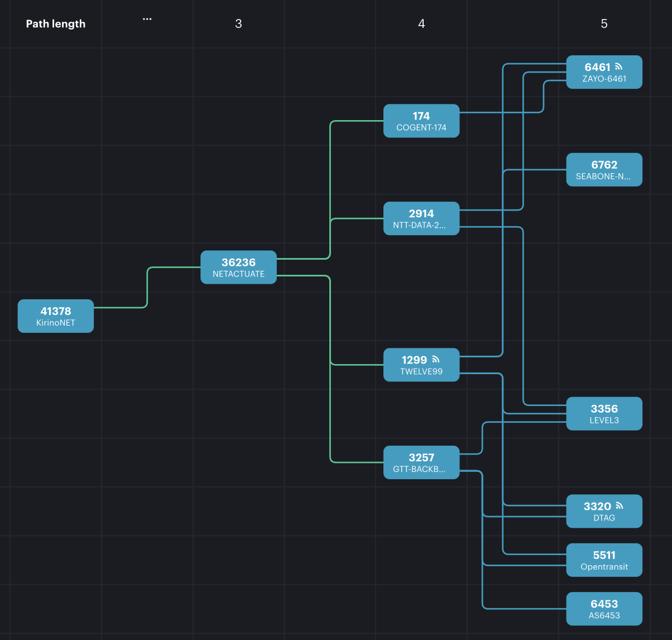
Task: Click the DTAG name label
Action: pyautogui.click(x=604, y=518)
